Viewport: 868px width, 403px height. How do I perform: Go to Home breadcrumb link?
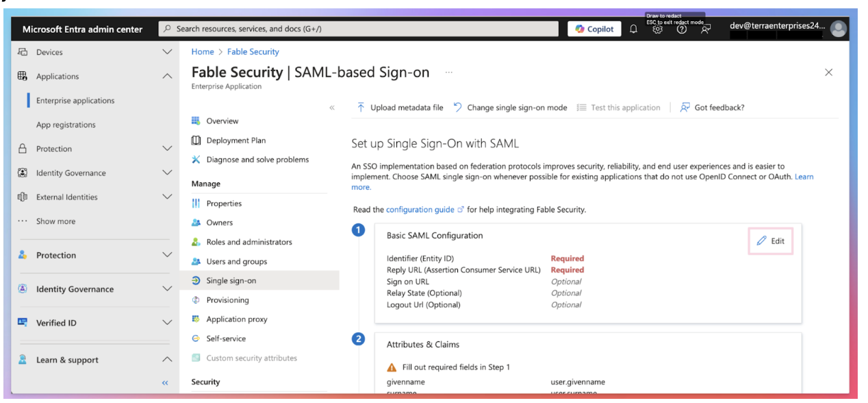click(x=203, y=51)
